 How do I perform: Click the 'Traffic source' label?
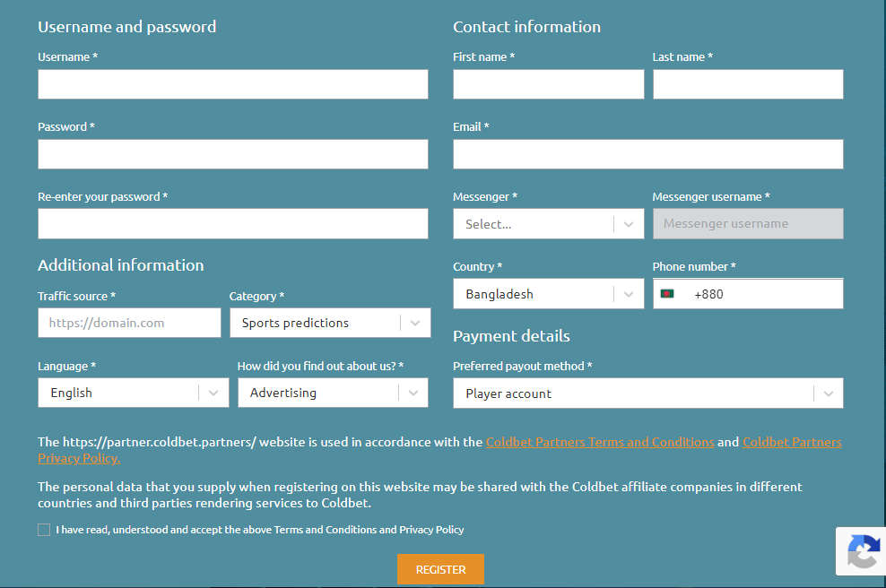77,296
